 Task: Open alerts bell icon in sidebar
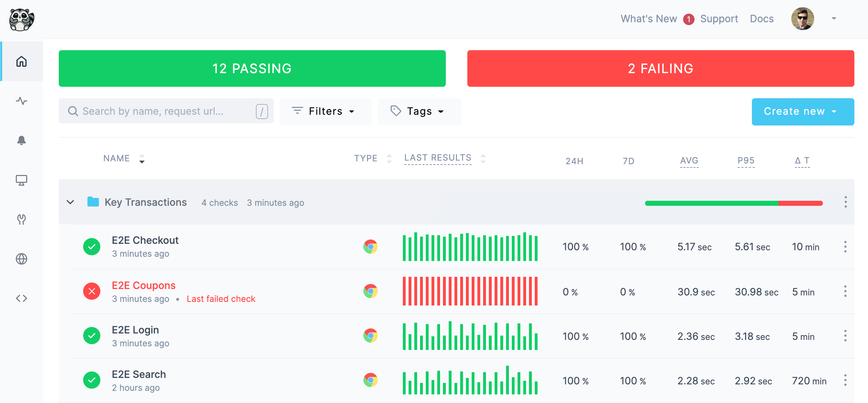click(x=22, y=140)
